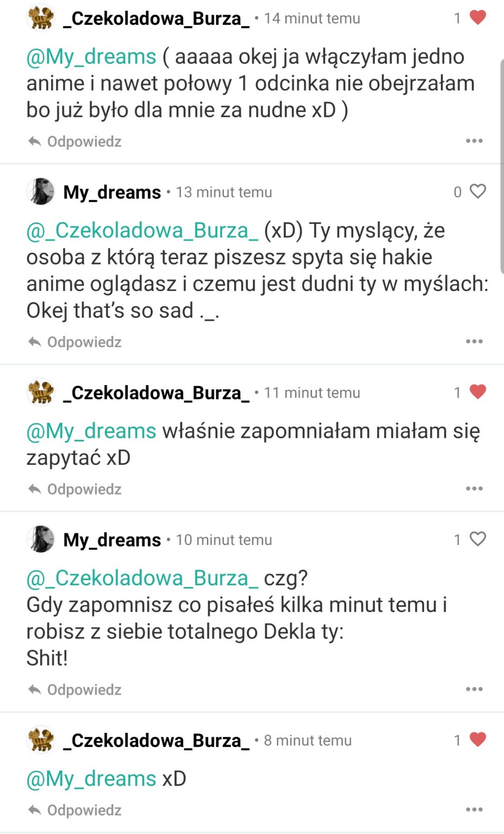Open three-dot menu on 13 minut temu comment
The image size is (504, 834).
click(x=474, y=342)
